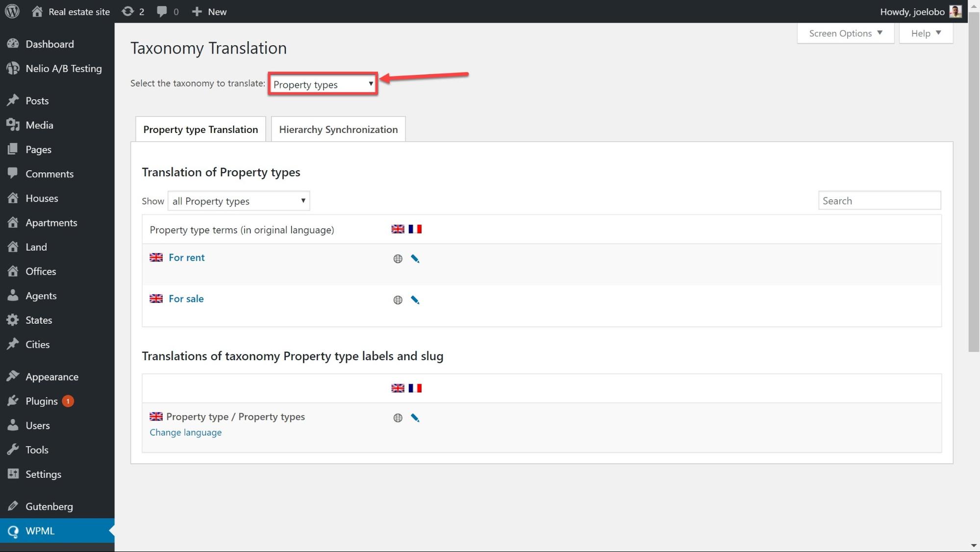Open the Plugins menu in sidebar
Screen dimensions: 980x552
pyautogui.click(x=42, y=401)
